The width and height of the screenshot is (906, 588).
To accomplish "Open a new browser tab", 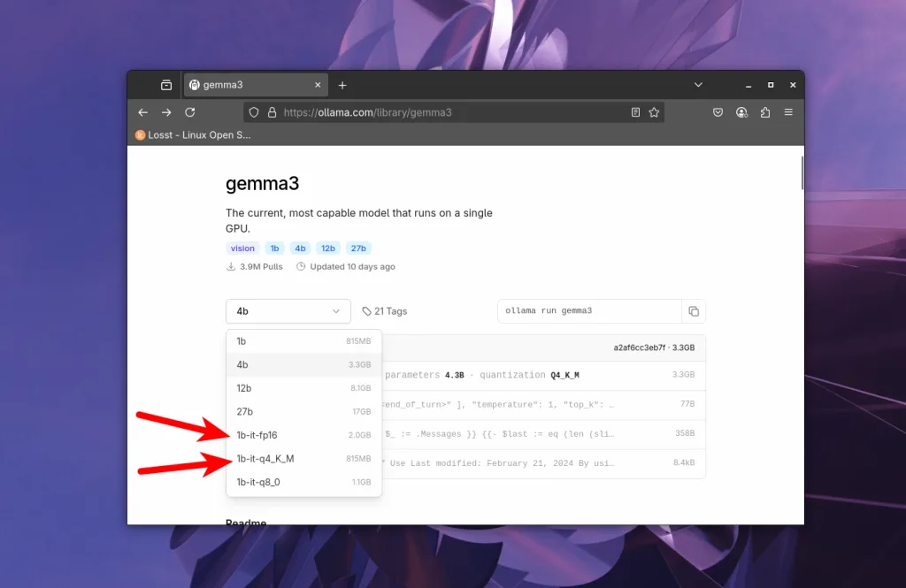I will (342, 86).
